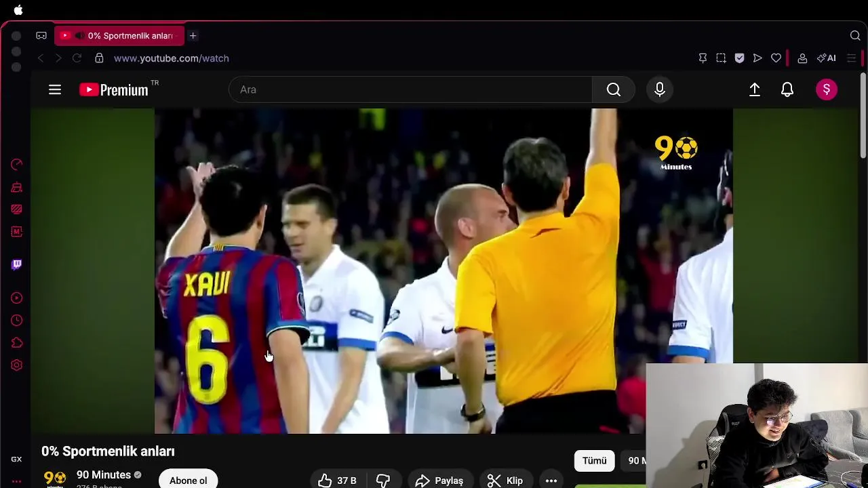Viewport: 868px width, 488px height.
Task: Open GX Control speedometer in sidebar
Action: (x=17, y=164)
